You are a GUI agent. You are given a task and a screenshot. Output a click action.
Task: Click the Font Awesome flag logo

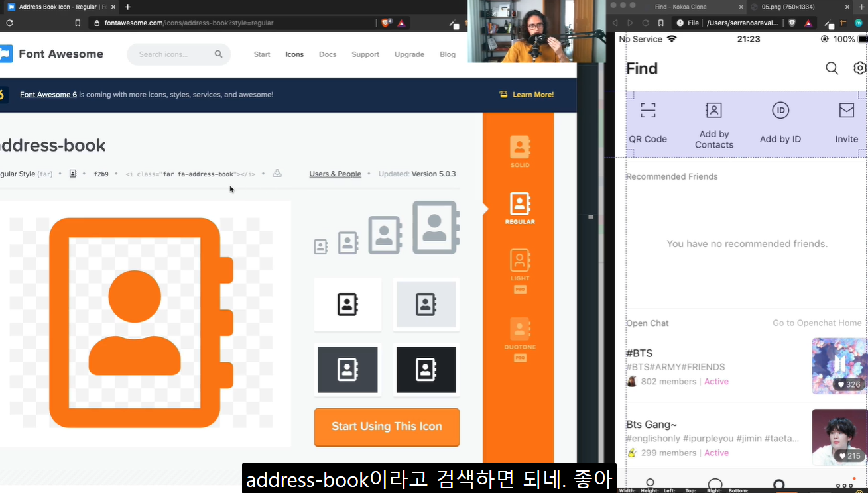(x=6, y=54)
